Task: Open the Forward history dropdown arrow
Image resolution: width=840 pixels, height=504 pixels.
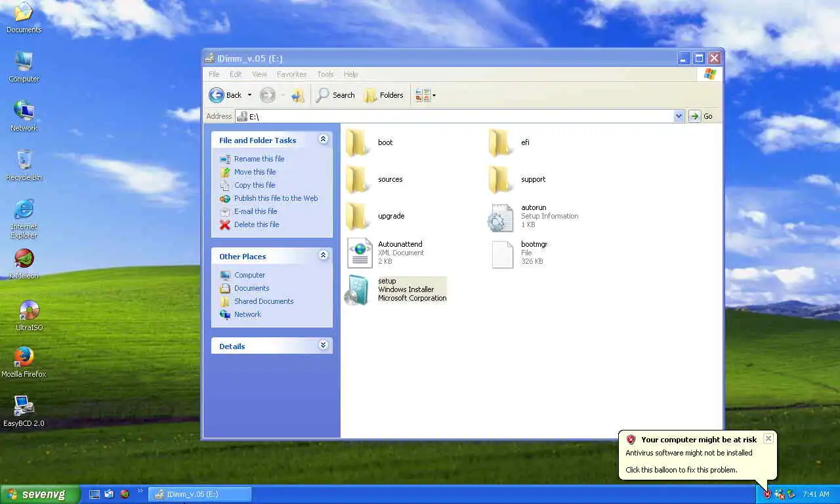Action: tap(283, 95)
